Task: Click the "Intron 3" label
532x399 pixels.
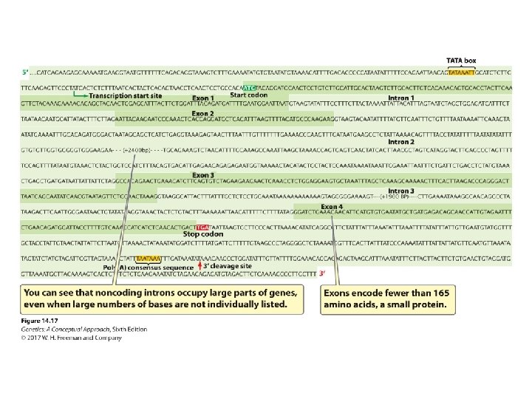Action: 401,191
